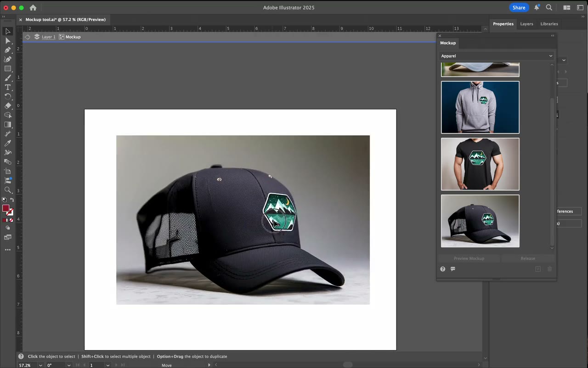The image size is (588, 368).
Task: Click the red fill color swatch
Action: pos(6,209)
